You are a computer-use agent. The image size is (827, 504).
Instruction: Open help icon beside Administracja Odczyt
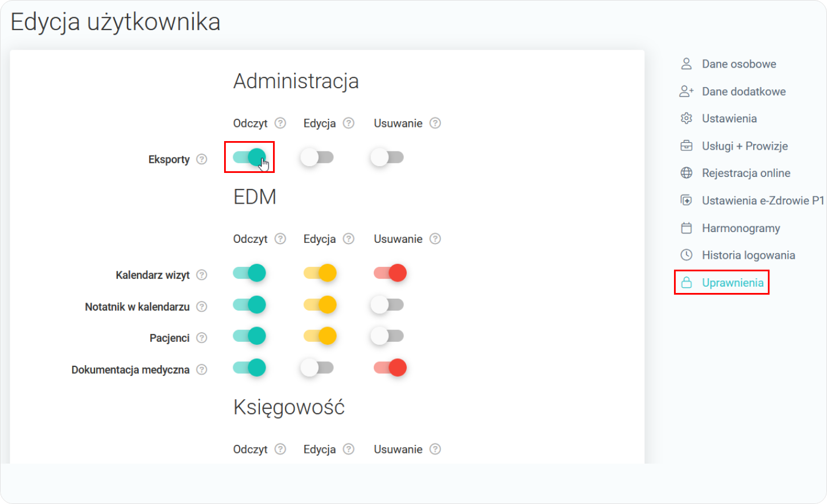coord(280,123)
